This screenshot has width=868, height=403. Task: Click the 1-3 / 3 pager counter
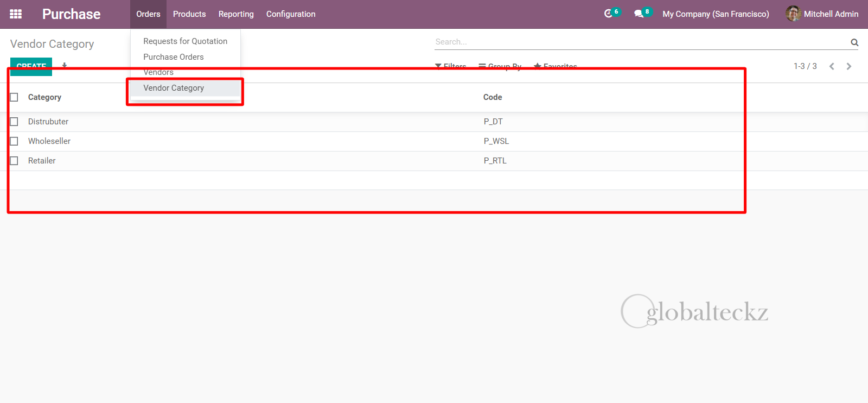click(x=805, y=66)
